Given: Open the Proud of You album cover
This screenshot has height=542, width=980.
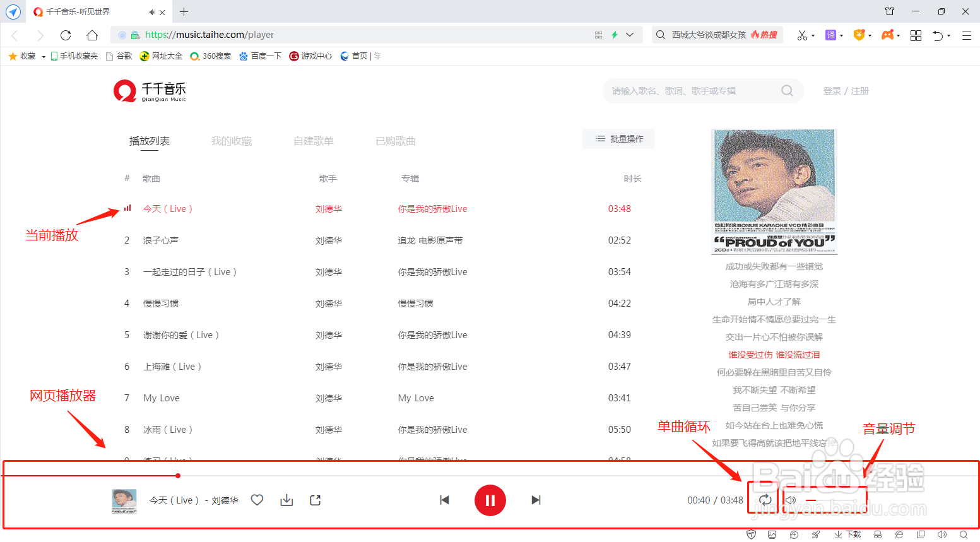Looking at the screenshot, I should coord(774,192).
